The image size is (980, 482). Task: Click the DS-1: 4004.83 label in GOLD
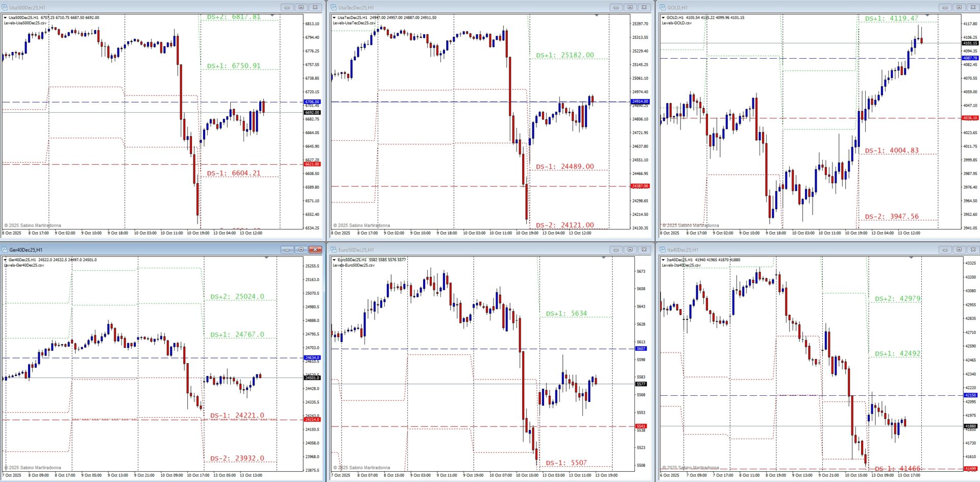pos(892,150)
